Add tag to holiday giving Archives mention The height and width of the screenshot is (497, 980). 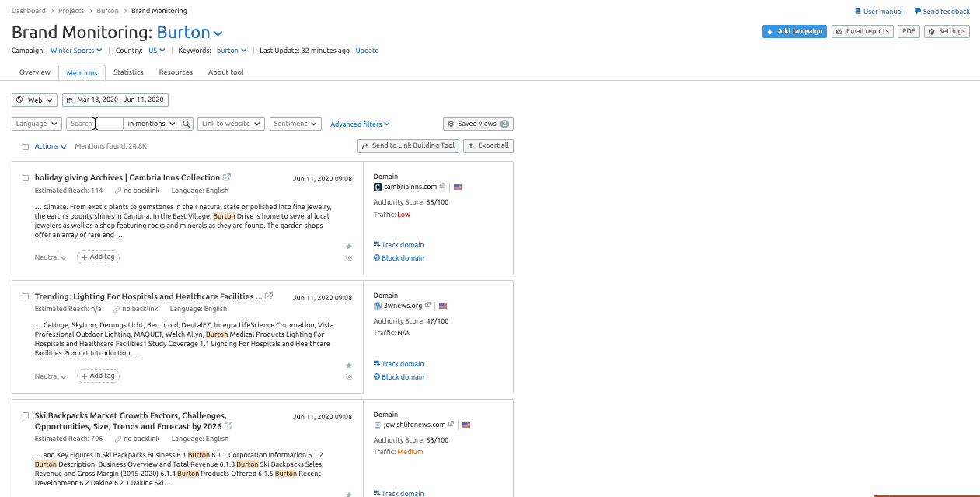click(x=98, y=257)
